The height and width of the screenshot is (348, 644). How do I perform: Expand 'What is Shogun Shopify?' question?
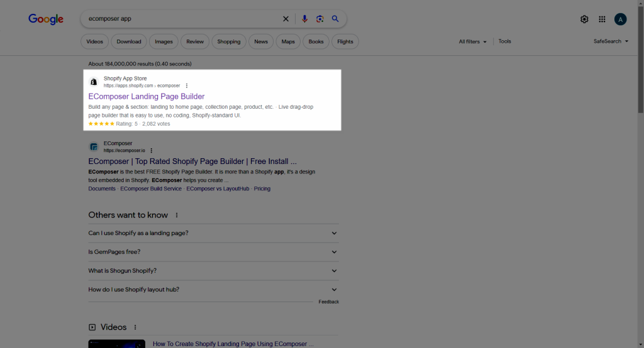point(214,271)
